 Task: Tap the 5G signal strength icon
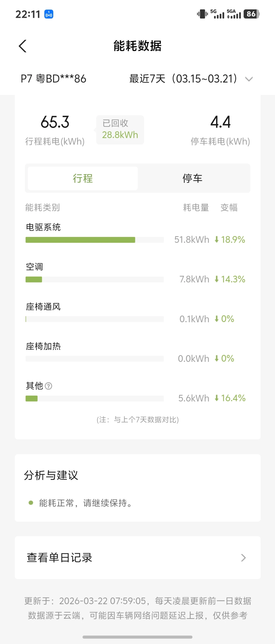217,14
